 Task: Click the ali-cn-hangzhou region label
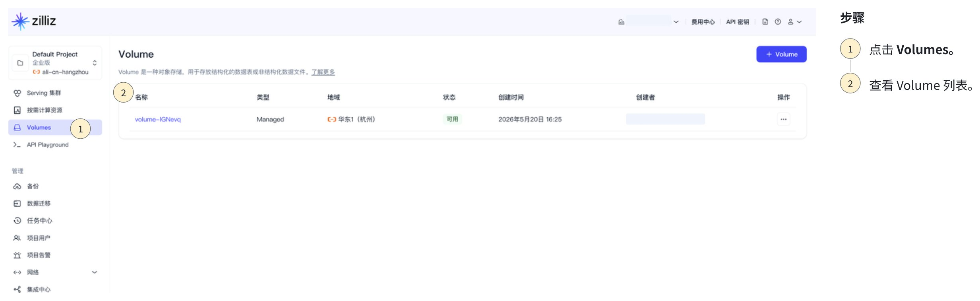pos(65,72)
